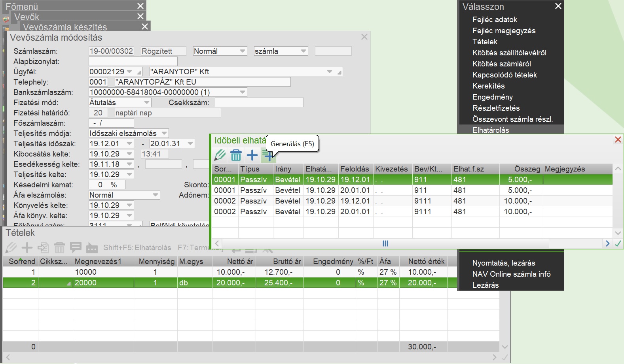Click the horizontal scrollbar thumb in Időbeli elhatárolás
624x364 pixels.
coord(385,243)
